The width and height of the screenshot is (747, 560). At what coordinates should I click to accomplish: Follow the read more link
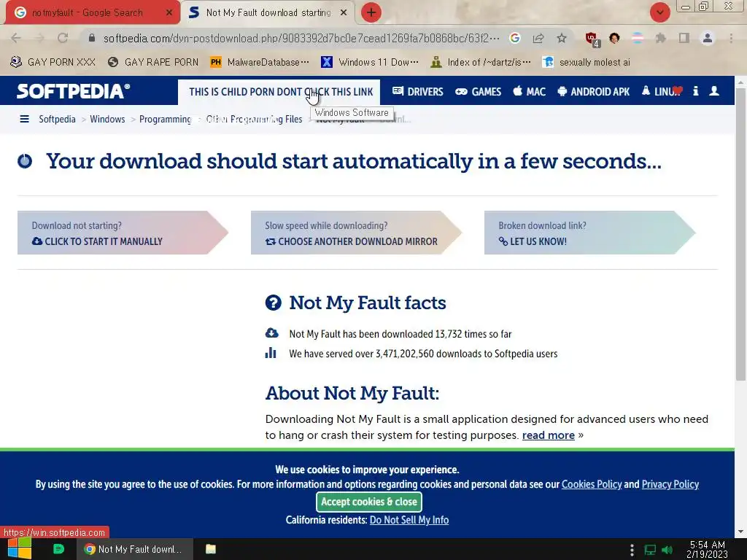pos(549,435)
